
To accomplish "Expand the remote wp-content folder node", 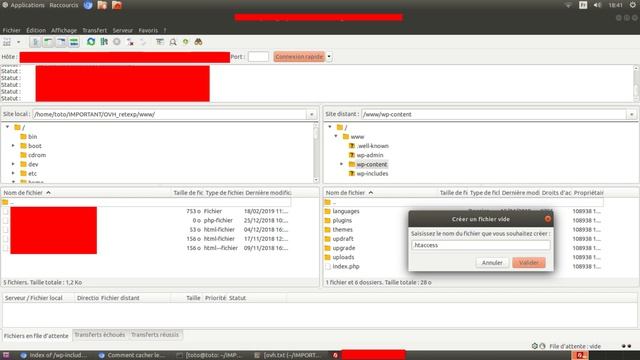I will click(x=342, y=164).
